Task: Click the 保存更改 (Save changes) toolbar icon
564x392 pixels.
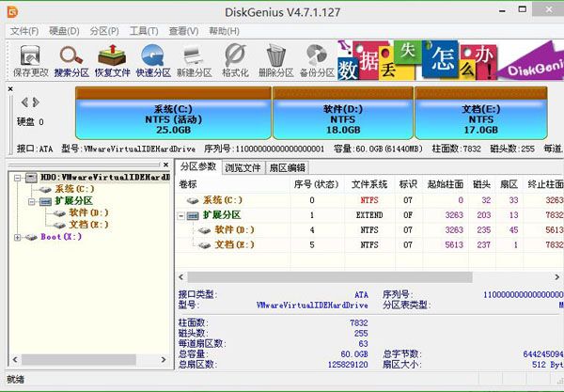Action: [x=30, y=60]
